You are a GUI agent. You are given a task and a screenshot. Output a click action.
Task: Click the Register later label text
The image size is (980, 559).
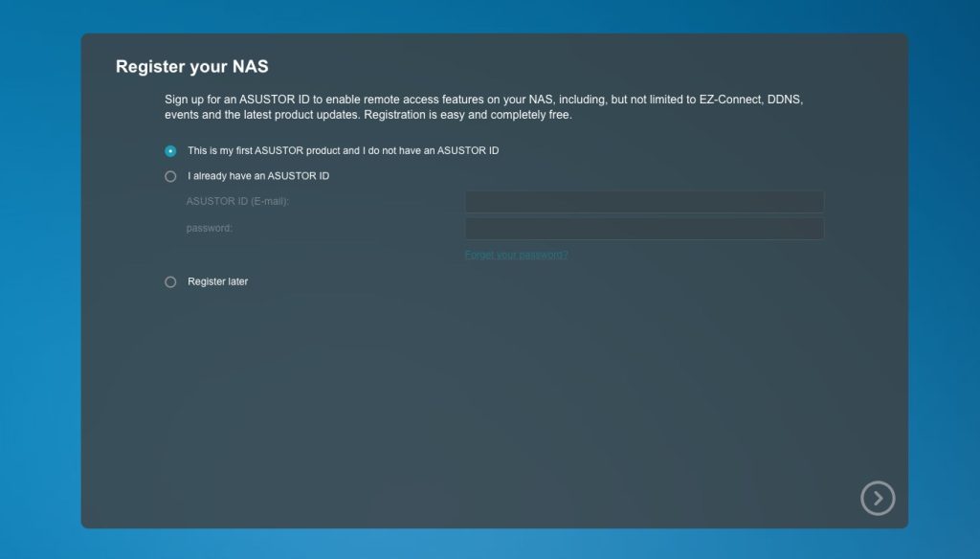point(218,281)
